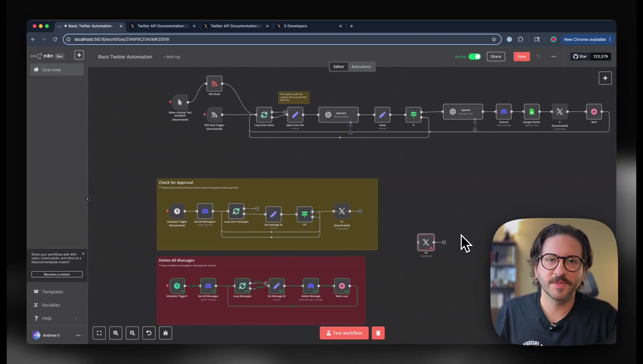Zoom in on the workflow canvas

coord(116,333)
